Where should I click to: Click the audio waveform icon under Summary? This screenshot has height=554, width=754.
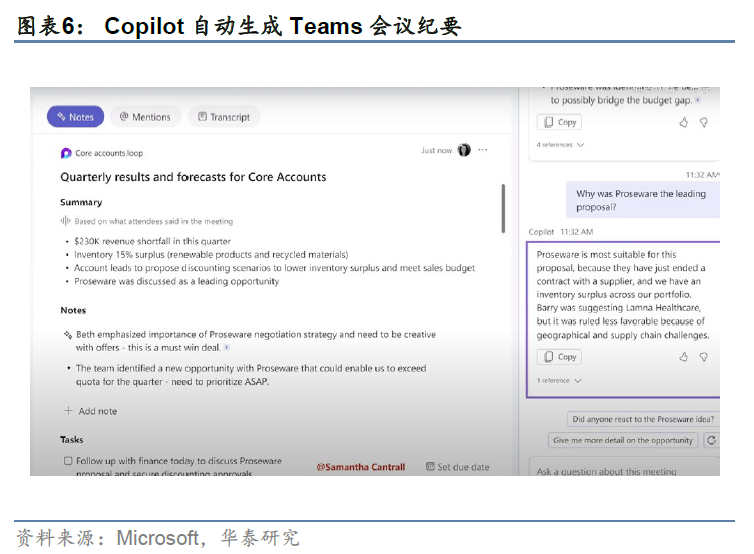[x=65, y=221]
